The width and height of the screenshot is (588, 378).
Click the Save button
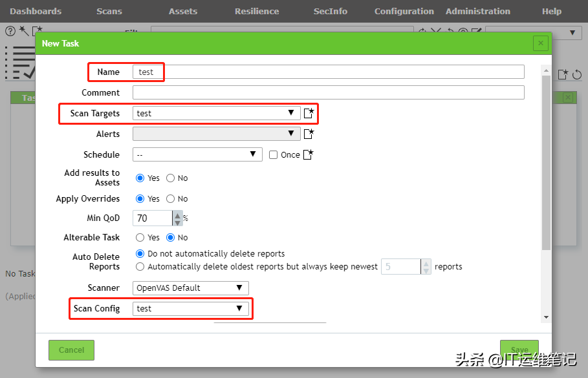pyautogui.click(x=519, y=350)
